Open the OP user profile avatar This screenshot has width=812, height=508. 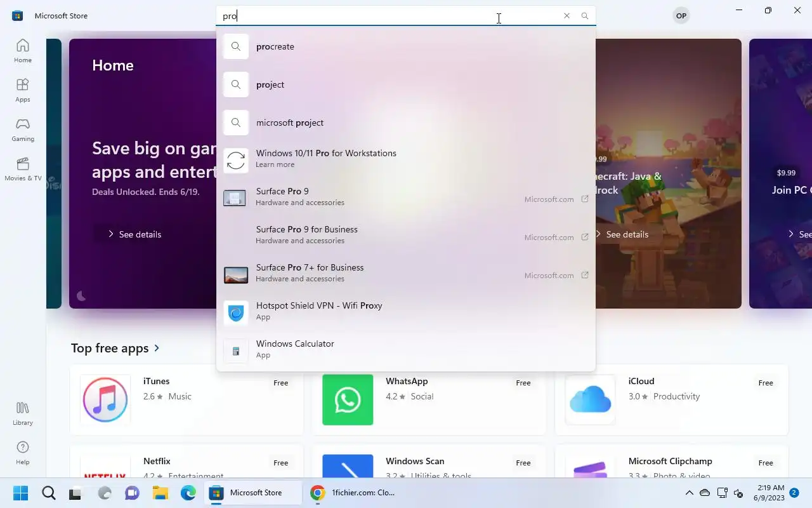tap(681, 16)
